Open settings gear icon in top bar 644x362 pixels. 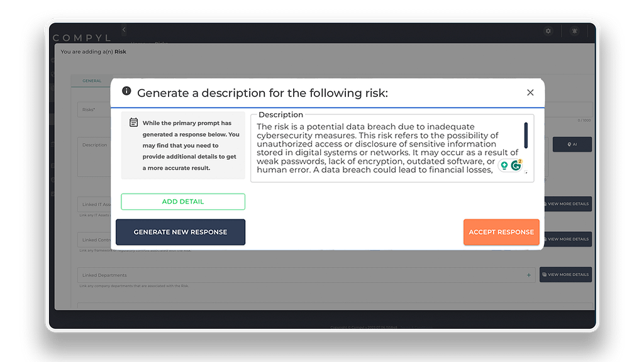coord(548,31)
